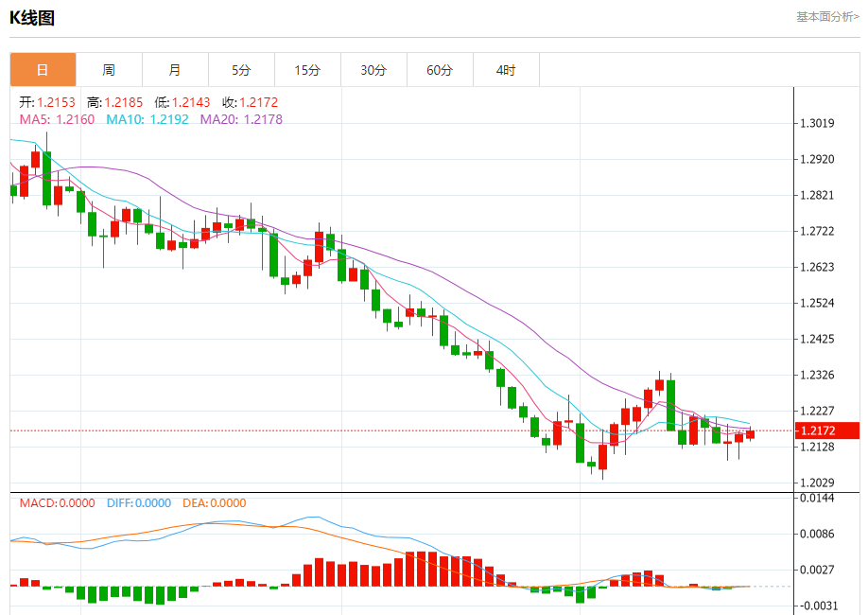Image resolution: width=868 pixels, height=615 pixels.
Task: Switch to the 周 weekly tab
Action: [x=109, y=70]
